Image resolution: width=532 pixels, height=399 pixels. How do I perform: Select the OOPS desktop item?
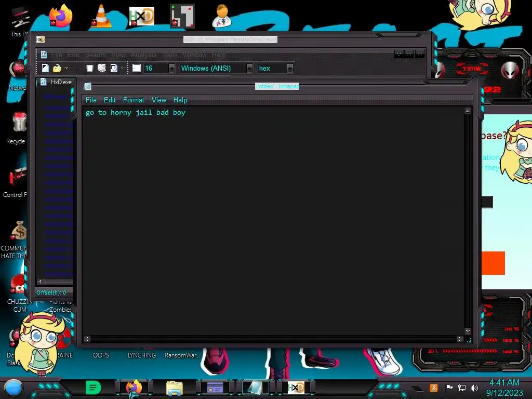click(x=101, y=355)
